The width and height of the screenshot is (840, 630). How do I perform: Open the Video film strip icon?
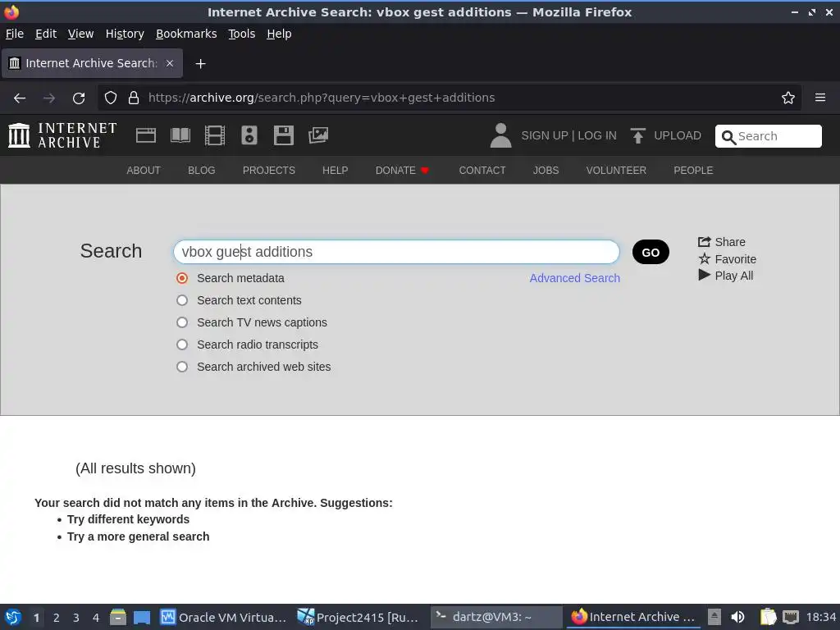pos(215,135)
